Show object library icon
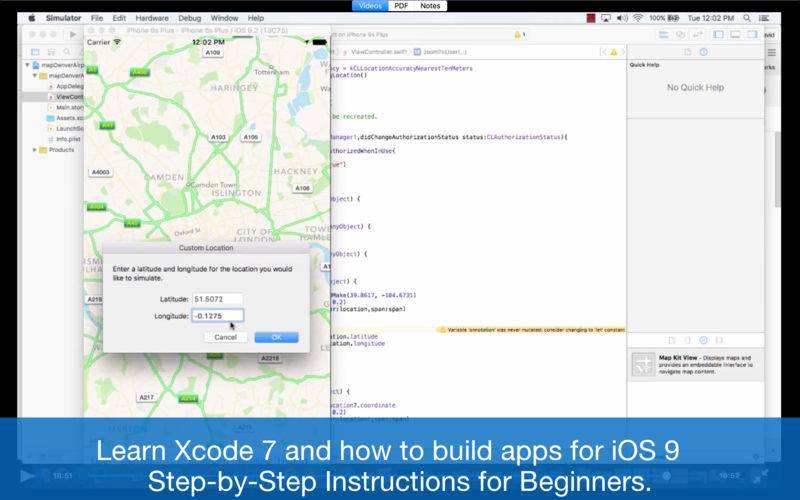The image size is (800, 500). [x=704, y=340]
